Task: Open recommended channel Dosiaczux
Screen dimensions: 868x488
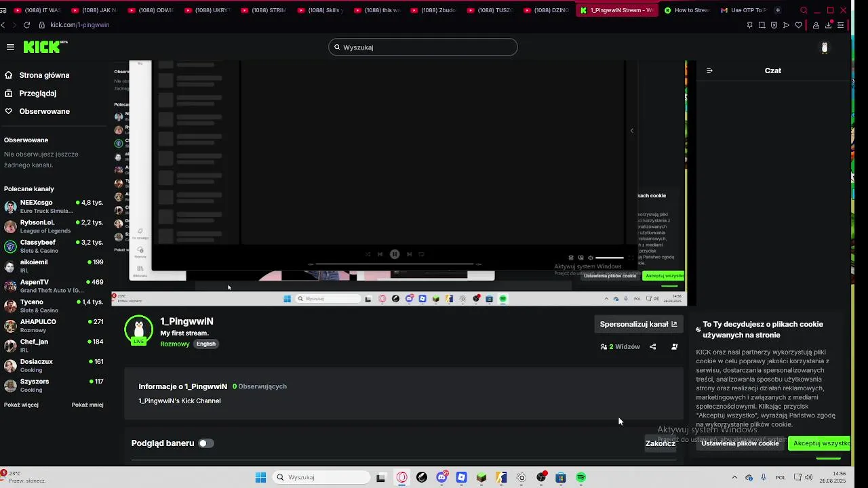Action: [54, 365]
